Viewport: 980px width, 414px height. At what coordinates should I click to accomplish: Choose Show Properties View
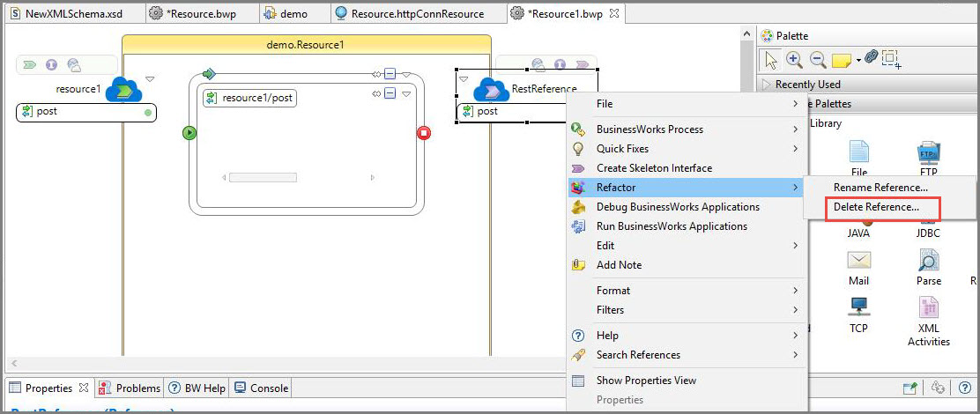(x=687, y=381)
